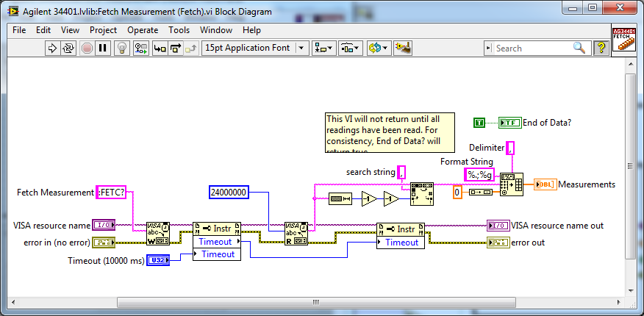The width and height of the screenshot is (644, 316).
Task: Click the AG34401 FETCH VI icon
Action: coord(624,40)
